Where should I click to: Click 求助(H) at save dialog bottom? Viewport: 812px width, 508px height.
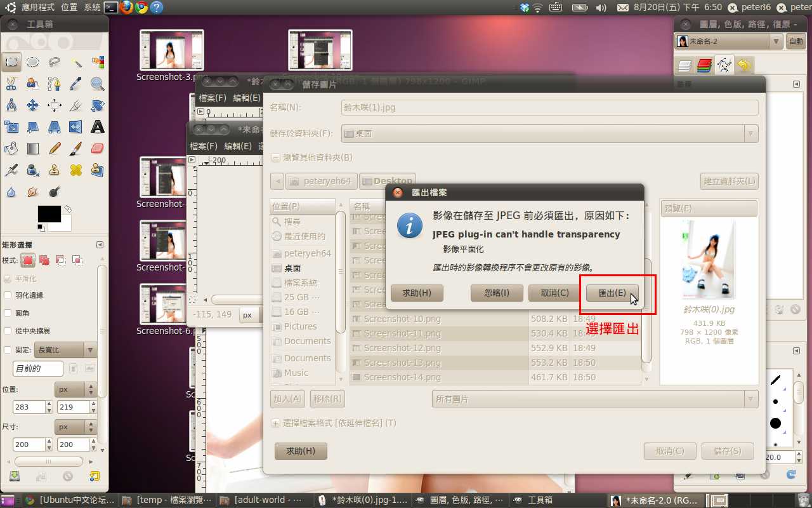(x=301, y=451)
